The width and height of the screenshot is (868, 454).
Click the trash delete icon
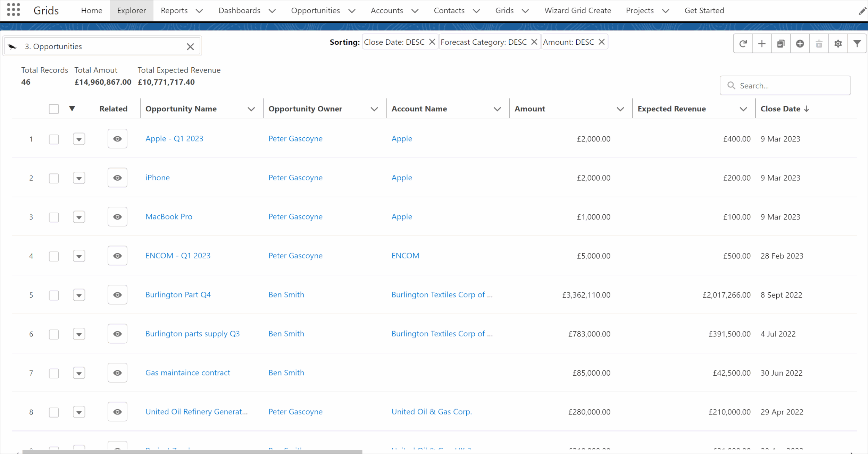click(x=819, y=44)
